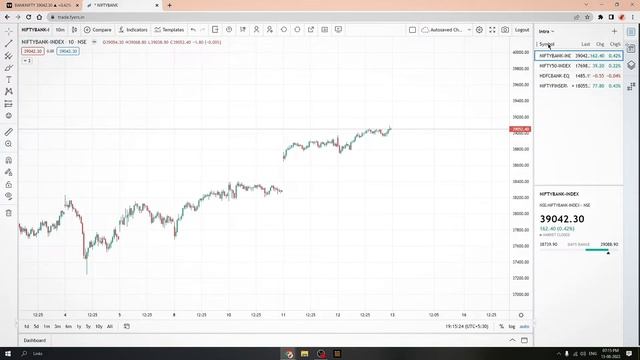Collapse the indicator legend expander
The height and width of the screenshot is (360, 640).
tap(27, 60)
